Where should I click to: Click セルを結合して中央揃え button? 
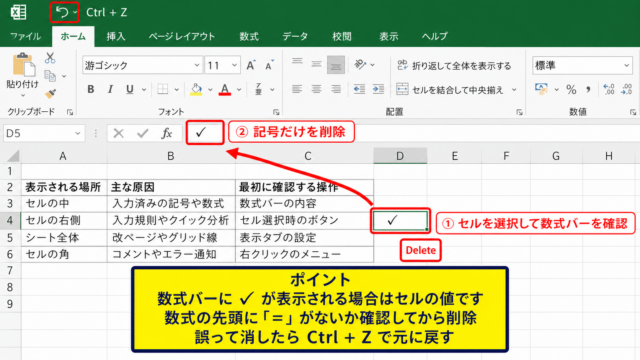pos(451,89)
